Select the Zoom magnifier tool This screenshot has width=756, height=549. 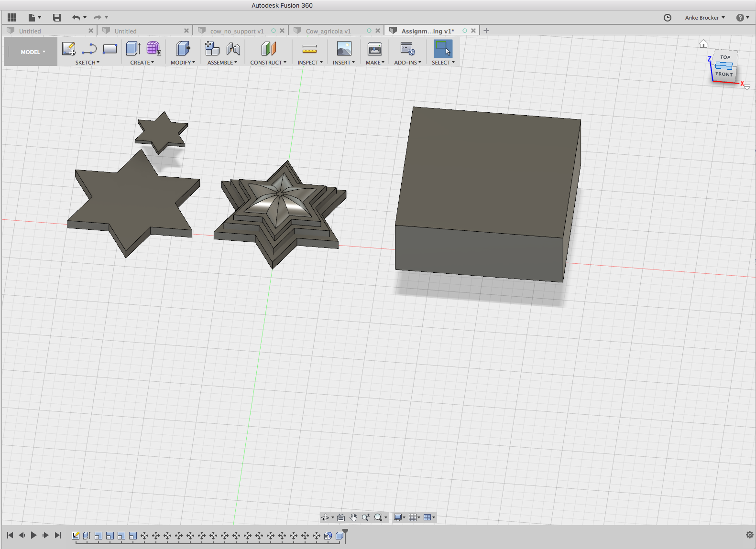(x=366, y=517)
